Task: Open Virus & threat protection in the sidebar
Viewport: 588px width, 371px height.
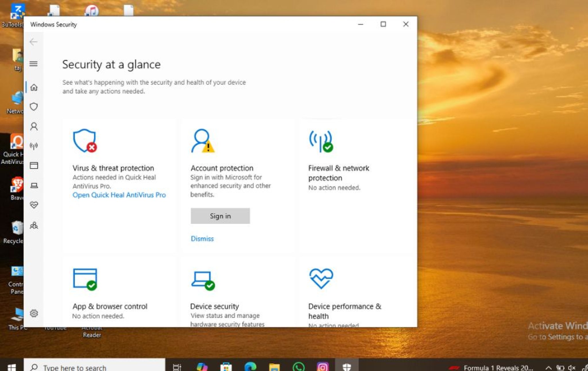Action: 34,106
